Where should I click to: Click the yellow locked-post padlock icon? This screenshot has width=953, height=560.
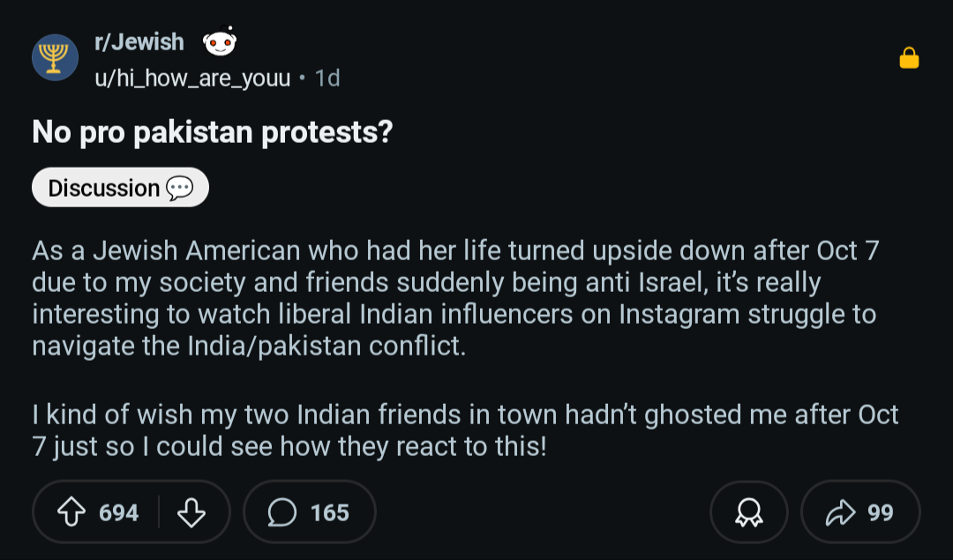coord(909,58)
